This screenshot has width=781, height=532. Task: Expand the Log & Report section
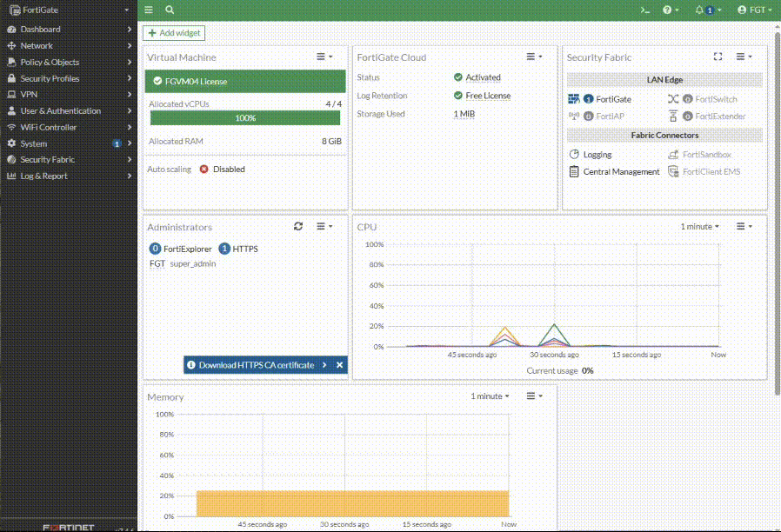[x=43, y=176]
